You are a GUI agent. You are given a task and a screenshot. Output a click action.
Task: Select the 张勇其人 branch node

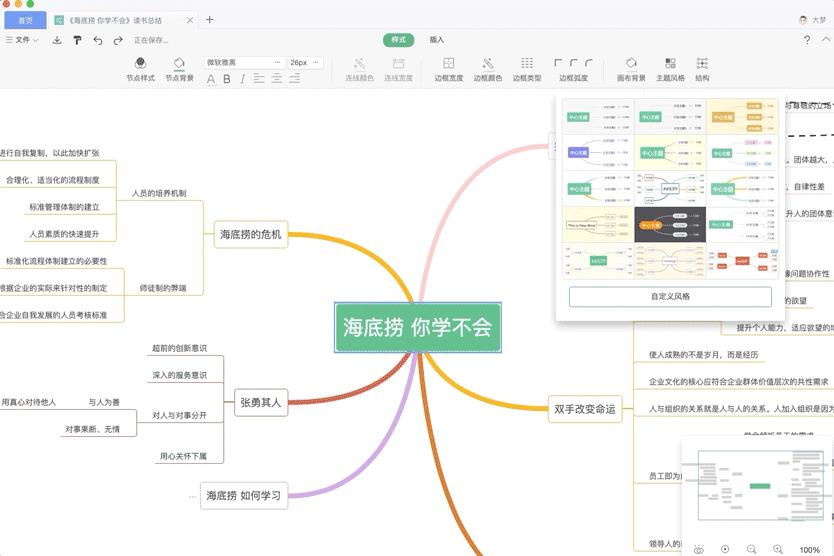point(261,403)
